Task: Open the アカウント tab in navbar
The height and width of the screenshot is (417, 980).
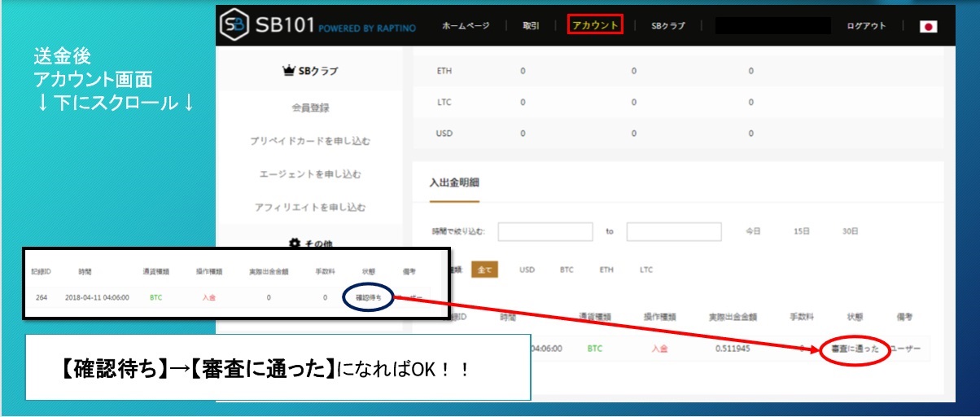Action: click(x=595, y=25)
